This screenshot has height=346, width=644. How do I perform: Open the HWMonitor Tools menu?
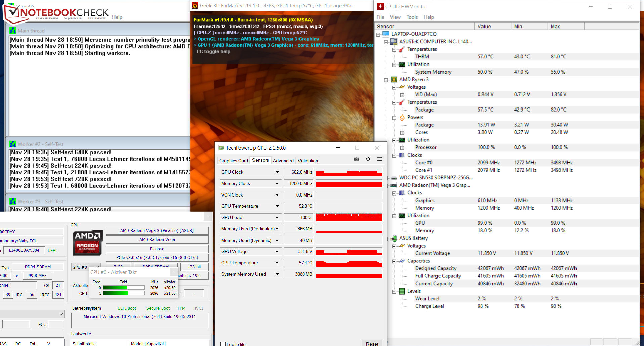pos(412,17)
